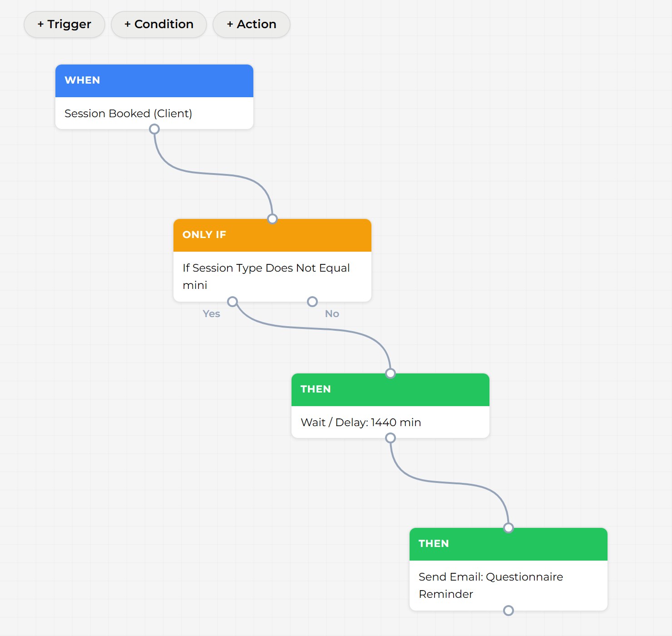672x636 pixels.
Task: Add a new Trigger node
Action: click(x=64, y=25)
